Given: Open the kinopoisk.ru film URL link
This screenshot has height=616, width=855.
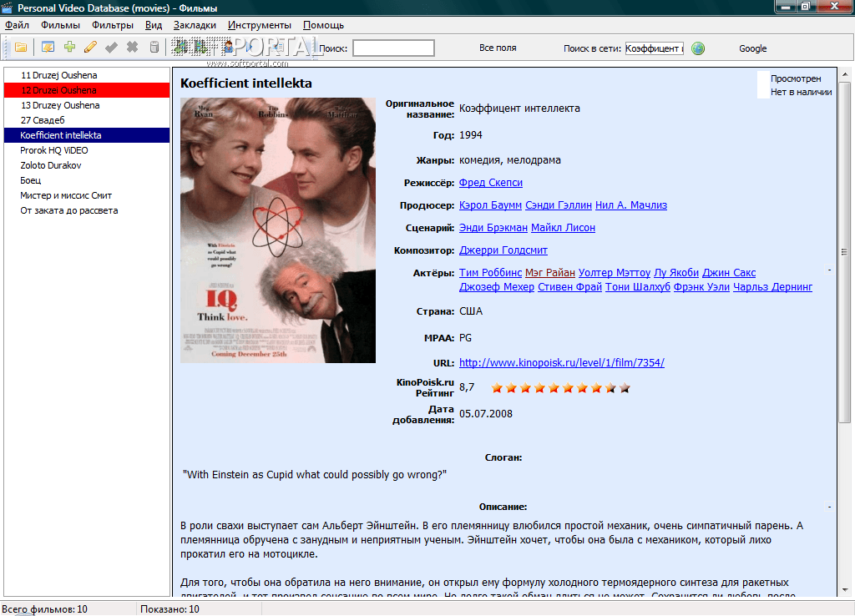Looking at the screenshot, I should (x=562, y=362).
